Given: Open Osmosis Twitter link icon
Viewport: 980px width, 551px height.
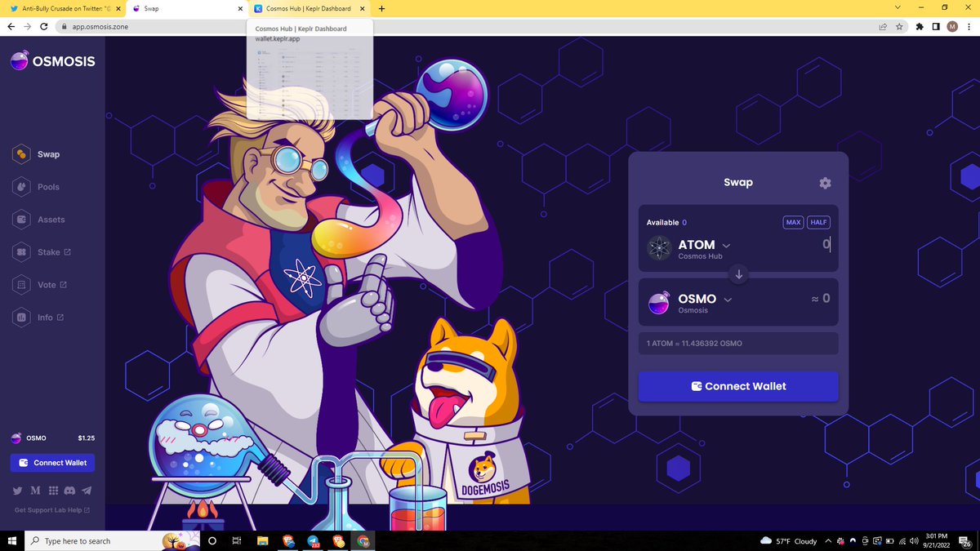Looking at the screenshot, I should point(18,491).
